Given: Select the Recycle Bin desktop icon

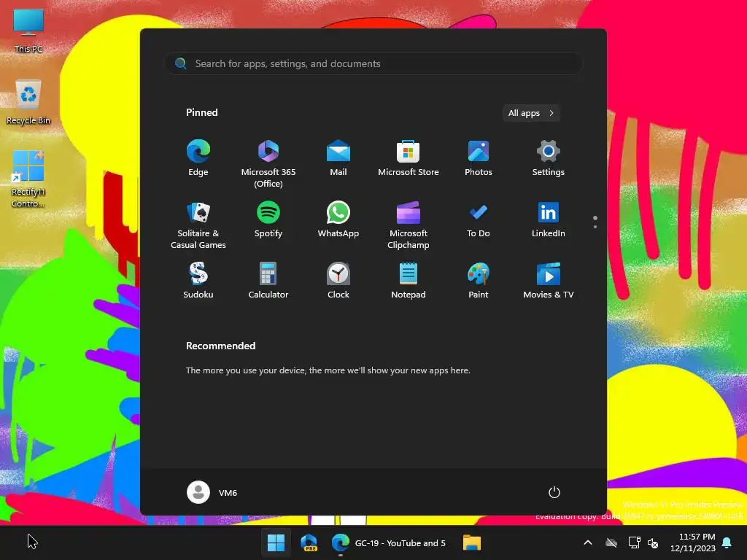Looking at the screenshot, I should click(28, 102).
